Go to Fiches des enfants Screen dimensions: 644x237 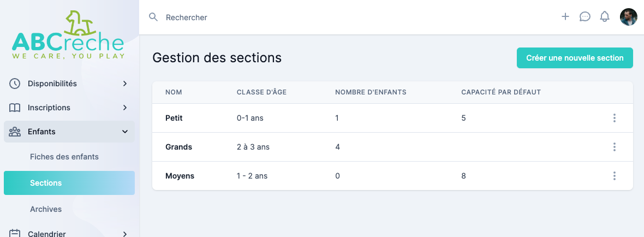coord(64,157)
